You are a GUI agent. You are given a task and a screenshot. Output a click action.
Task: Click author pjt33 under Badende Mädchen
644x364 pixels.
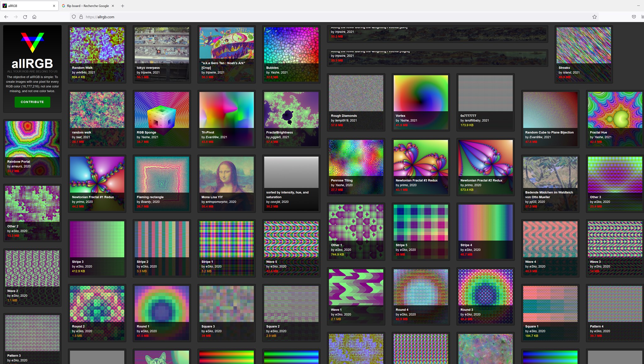[533, 202]
